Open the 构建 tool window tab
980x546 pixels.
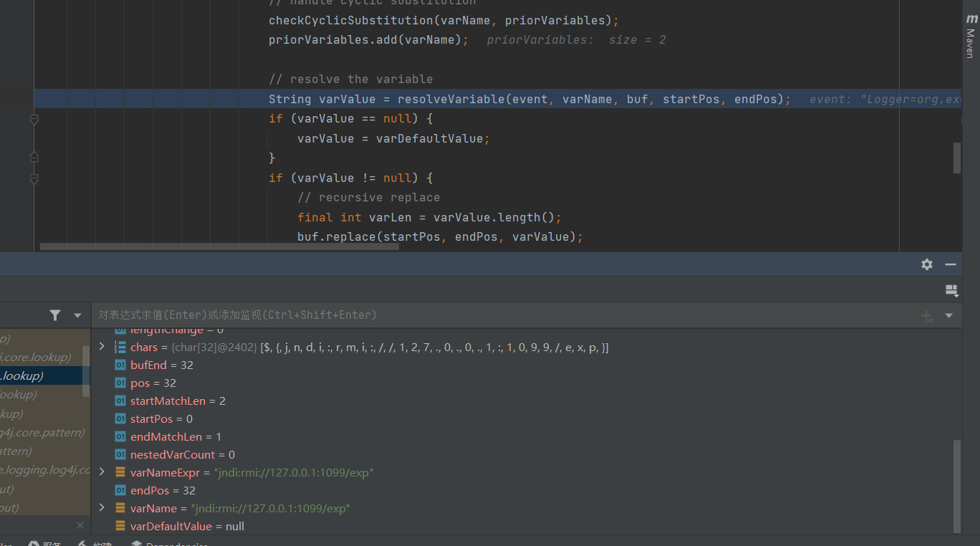click(95, 543)
